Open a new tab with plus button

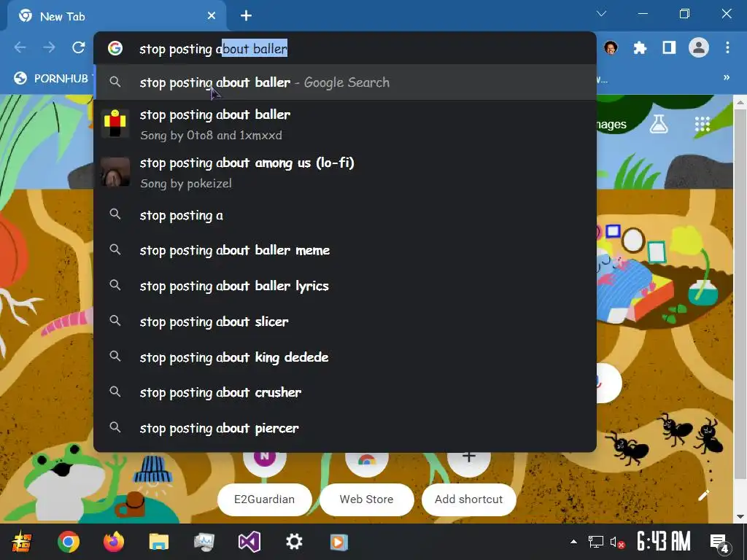click(246, 16)
